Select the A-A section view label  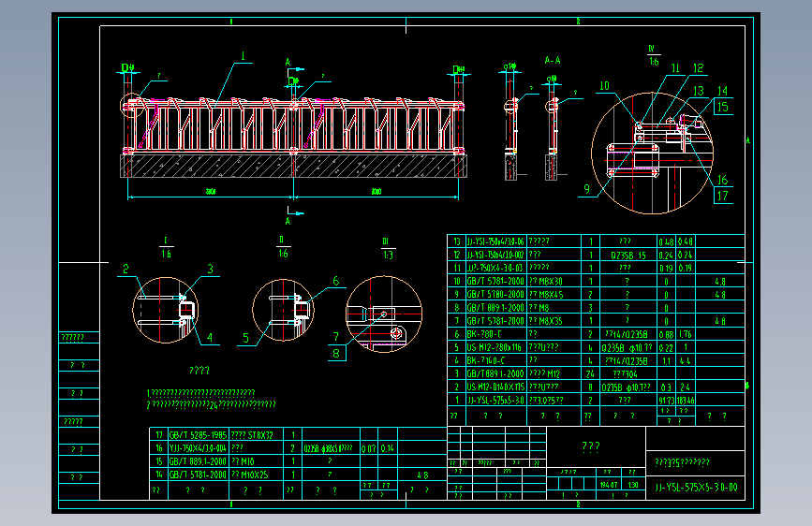[x=553, y=61]
